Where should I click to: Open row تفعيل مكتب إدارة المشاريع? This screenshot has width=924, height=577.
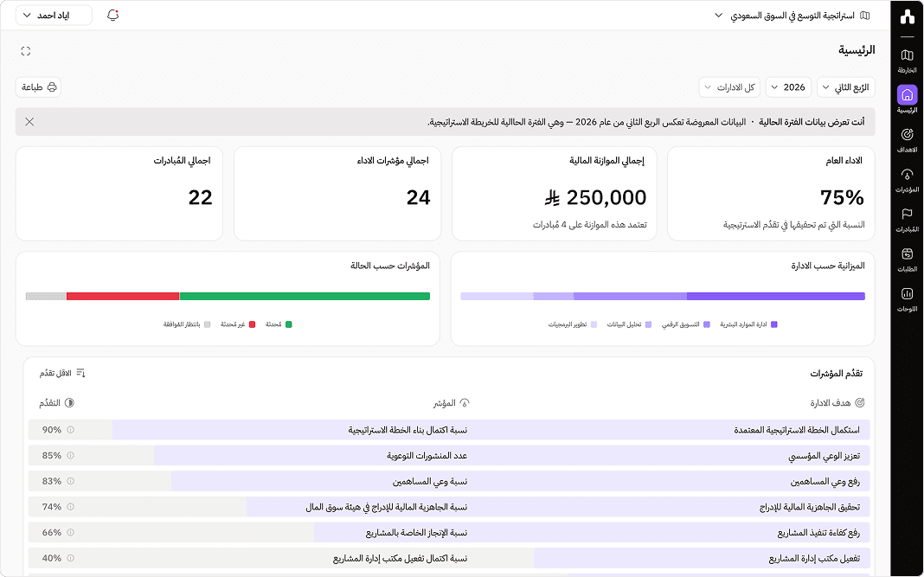coord(449,558)
